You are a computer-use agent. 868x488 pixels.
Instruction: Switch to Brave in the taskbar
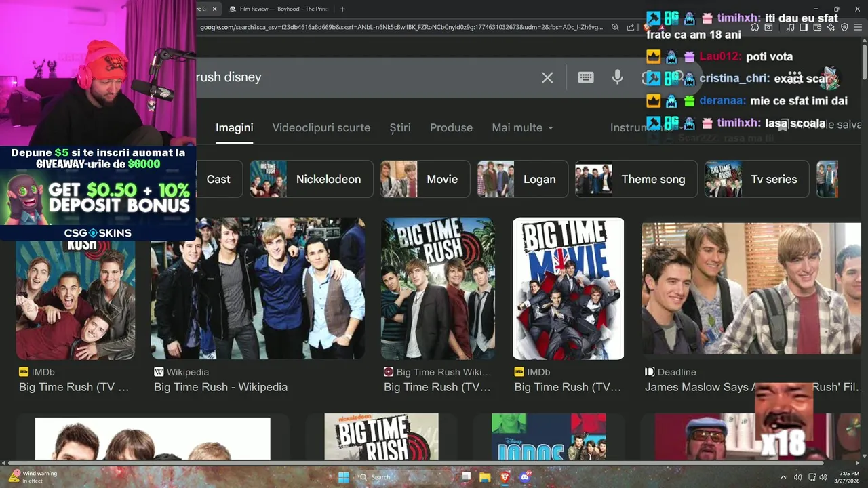pos(505,477)
